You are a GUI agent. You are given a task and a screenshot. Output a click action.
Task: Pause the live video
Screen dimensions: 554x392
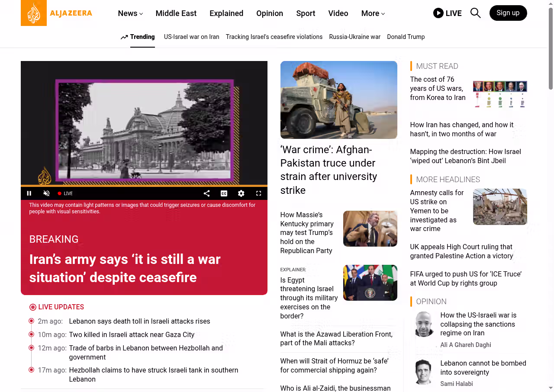(29, 193)
